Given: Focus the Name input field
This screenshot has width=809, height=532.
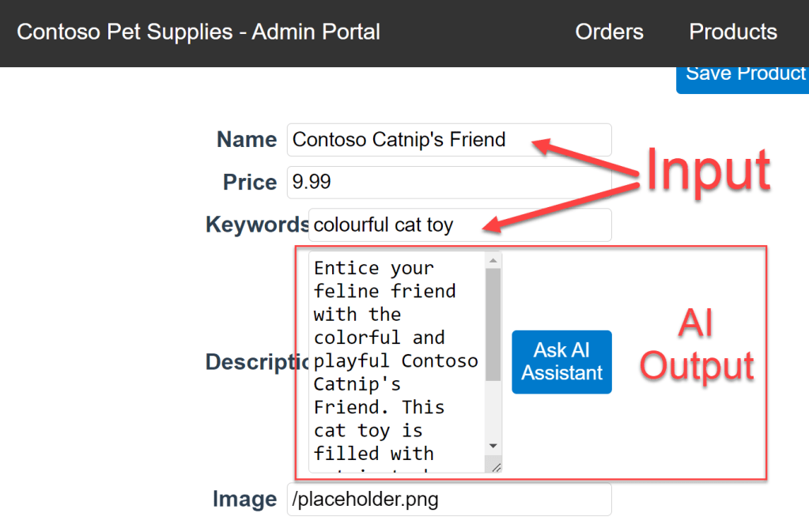Looking at the screenshot, I should (448, 140).
